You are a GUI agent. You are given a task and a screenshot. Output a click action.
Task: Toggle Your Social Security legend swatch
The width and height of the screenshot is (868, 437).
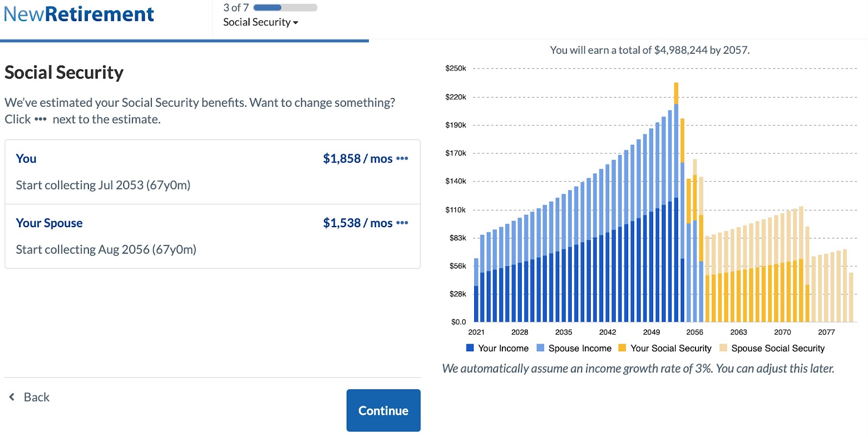[x=622, y=348]
